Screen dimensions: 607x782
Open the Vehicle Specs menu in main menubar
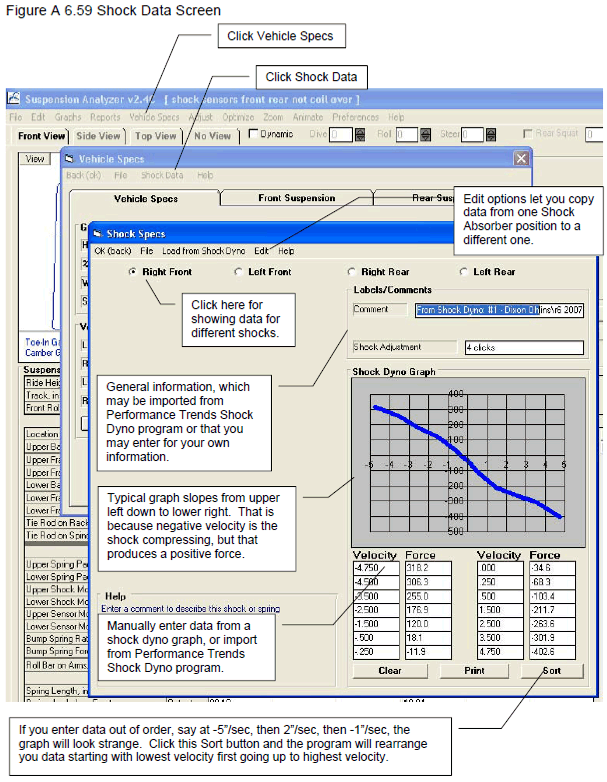tap(154, 117)
